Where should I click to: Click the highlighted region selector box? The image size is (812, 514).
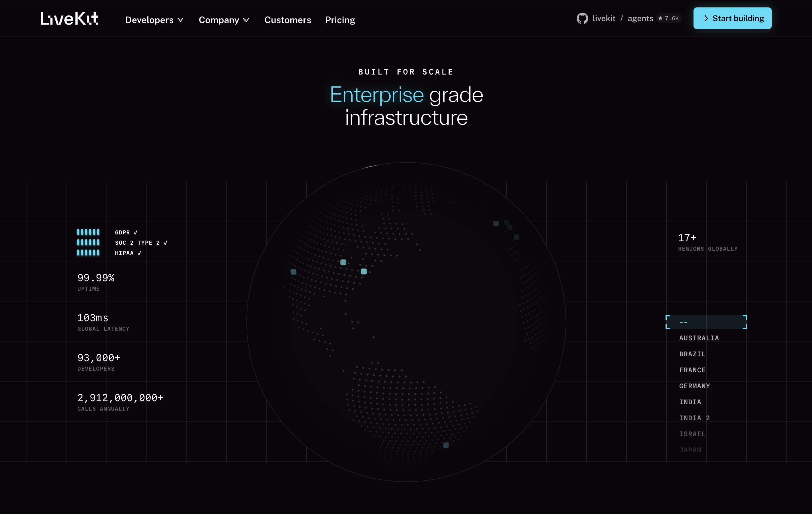click(706, 322)
